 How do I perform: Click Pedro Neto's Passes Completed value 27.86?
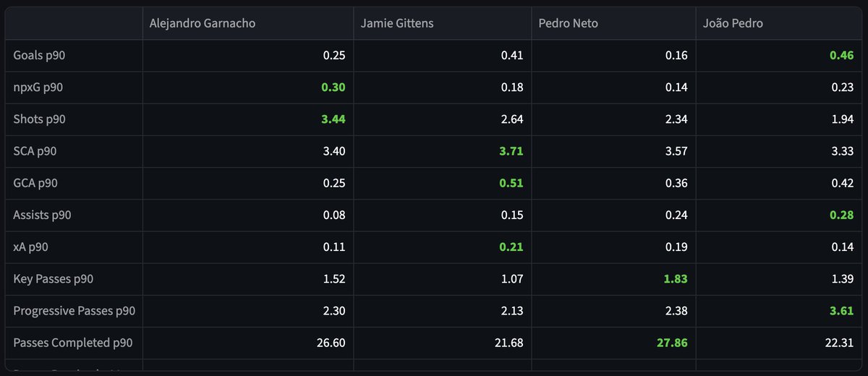pos(673,343)
